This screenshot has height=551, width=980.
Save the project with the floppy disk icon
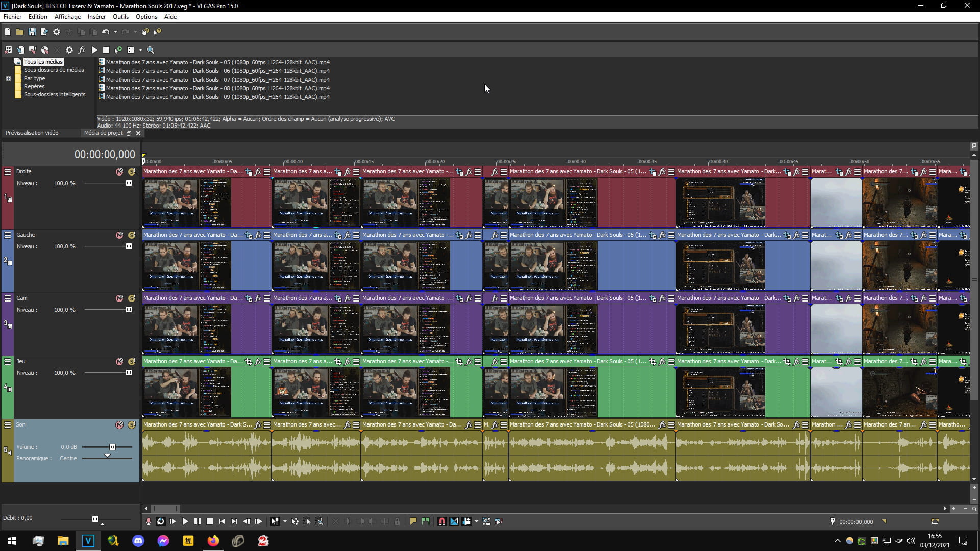pos(32,32)
